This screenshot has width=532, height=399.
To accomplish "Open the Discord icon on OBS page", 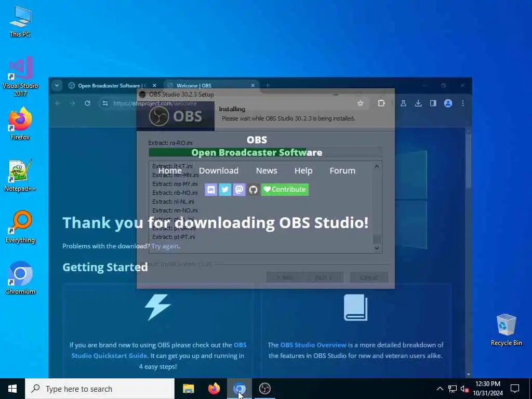I will coord(211,190).
